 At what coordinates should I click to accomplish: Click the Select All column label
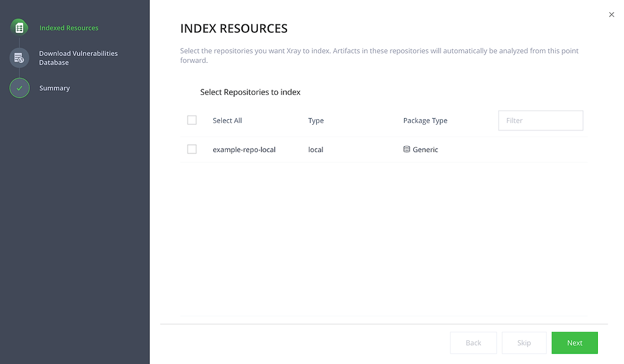pyautogui.click(x=227, y=121)
